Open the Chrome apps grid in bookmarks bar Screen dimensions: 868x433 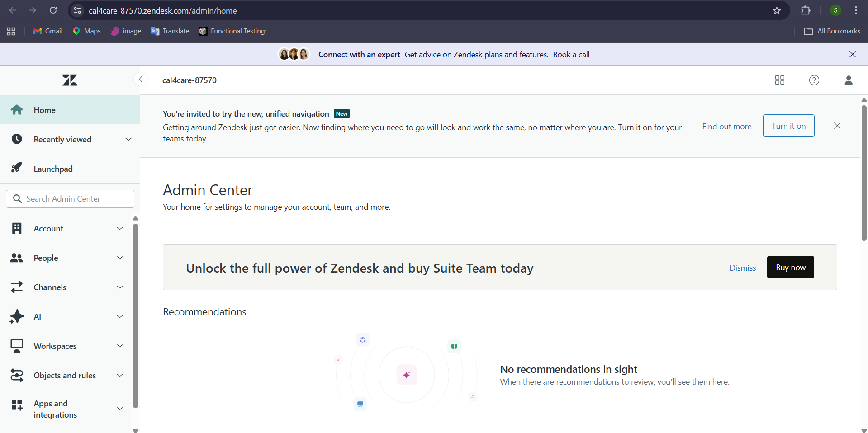coord(11,31)
